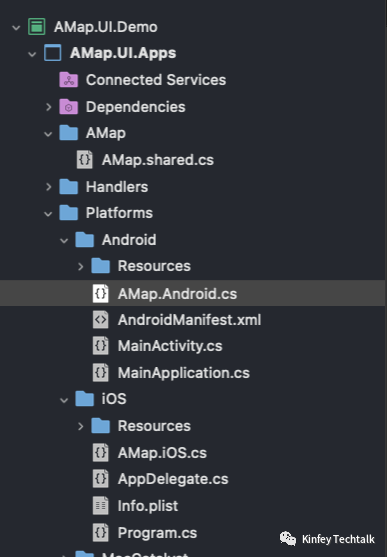The image size is (387, 557).
Task: Open MainApplication.cs by its name
Action: point(184,373)
